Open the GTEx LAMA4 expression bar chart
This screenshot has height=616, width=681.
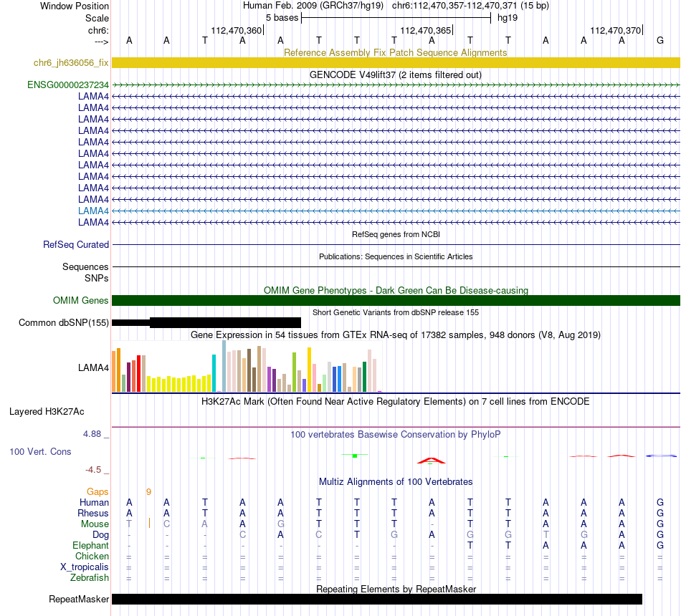[x=247, y=367]
